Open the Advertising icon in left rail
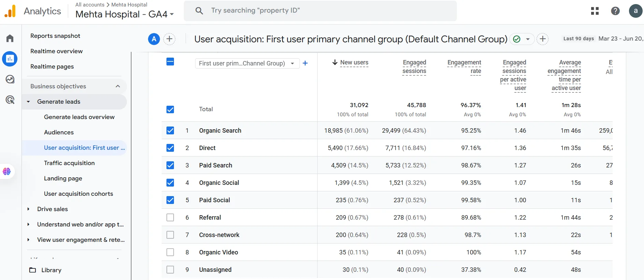644x280 pixels. [10, 100]
